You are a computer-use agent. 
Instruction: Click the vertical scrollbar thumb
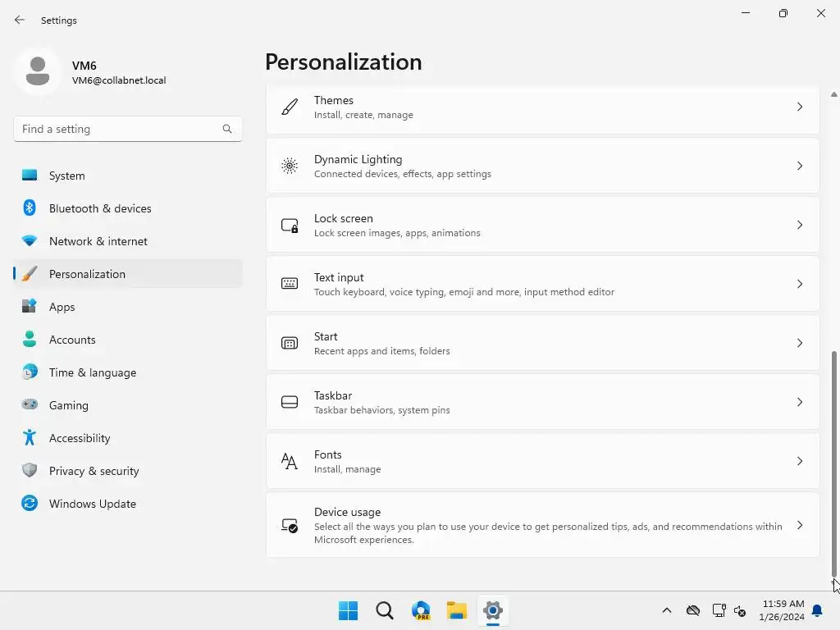click(x=833, y=464)
